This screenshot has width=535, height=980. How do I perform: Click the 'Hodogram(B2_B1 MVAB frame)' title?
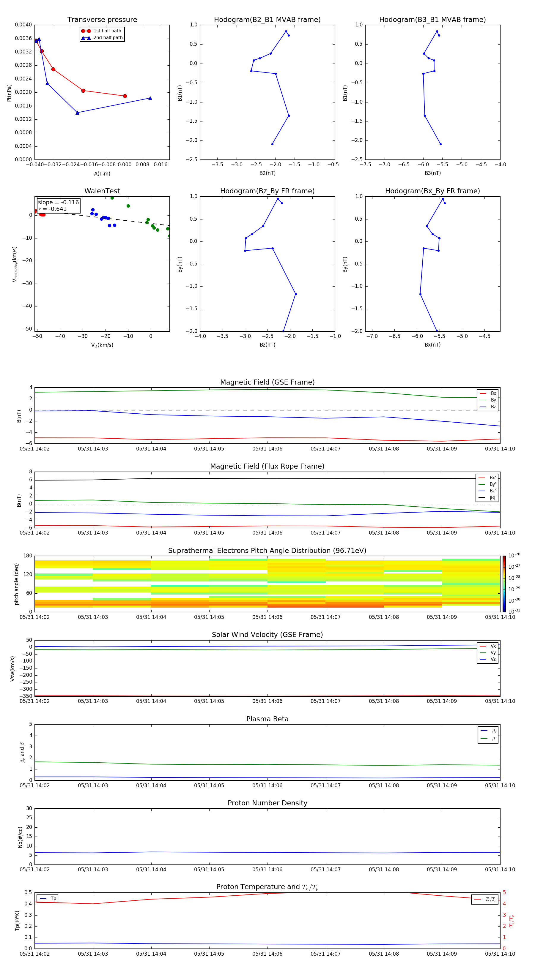[x=267, y=20]
